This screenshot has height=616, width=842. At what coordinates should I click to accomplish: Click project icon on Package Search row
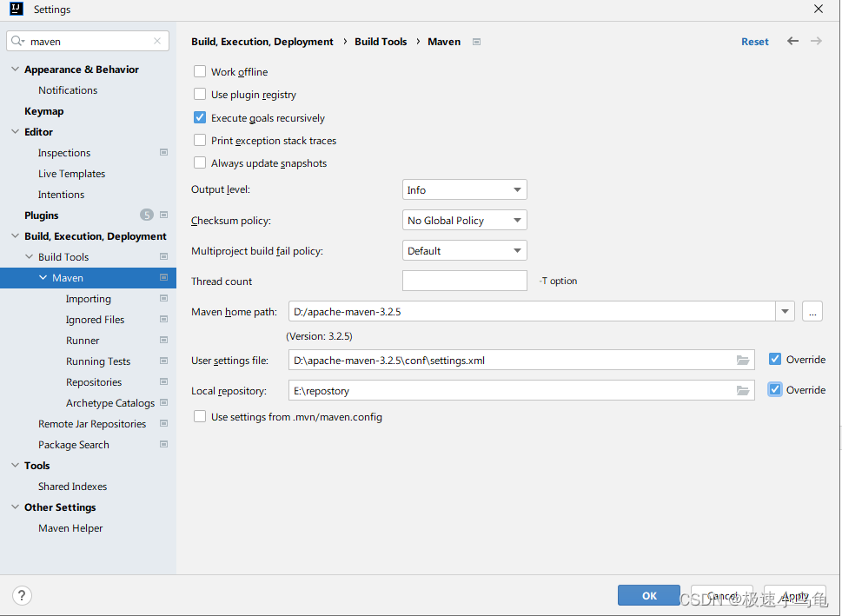pos(163,445)
